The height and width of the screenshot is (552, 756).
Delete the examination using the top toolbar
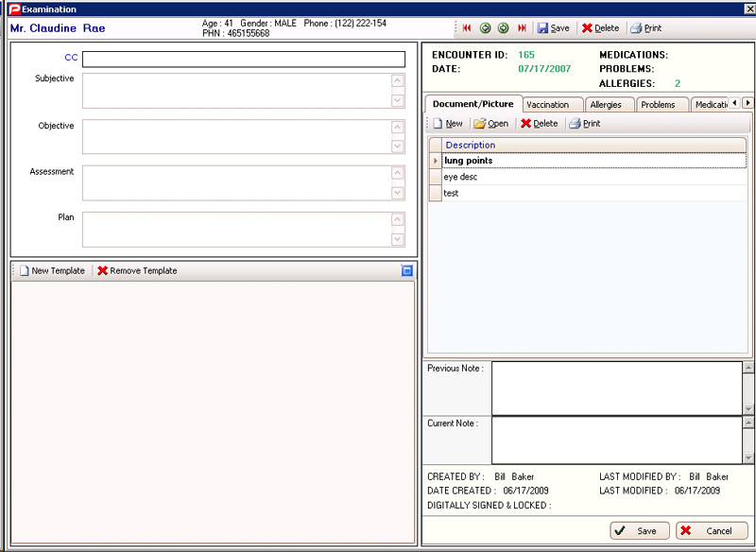(600, 28)
